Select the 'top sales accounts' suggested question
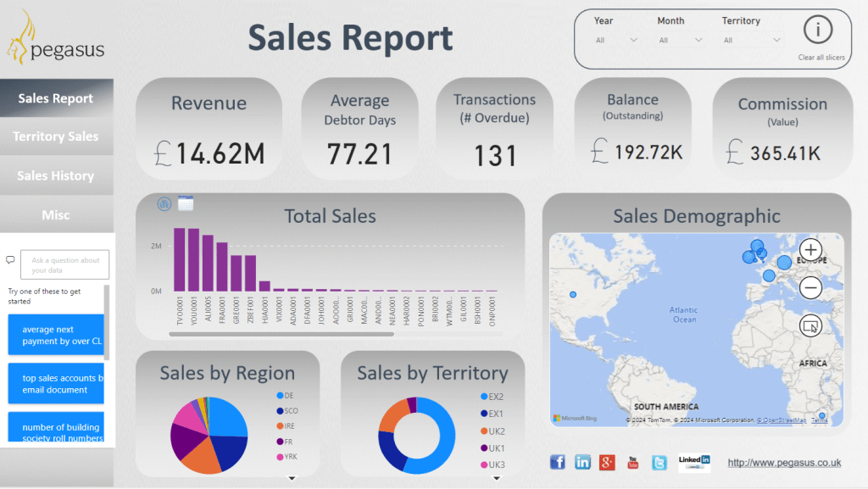This screenshot has height=489, width=868. point(55,384)
